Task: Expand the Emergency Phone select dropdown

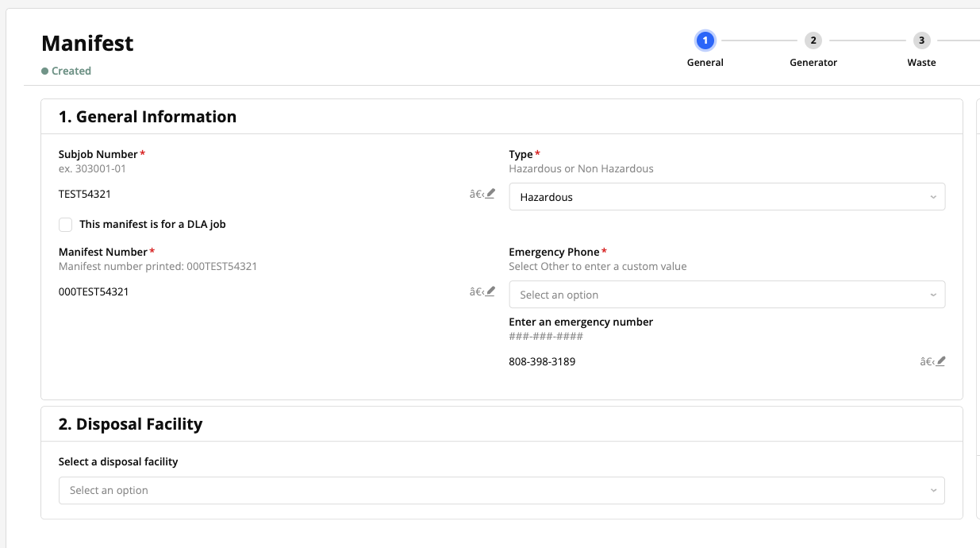Action: coord(727,295)
